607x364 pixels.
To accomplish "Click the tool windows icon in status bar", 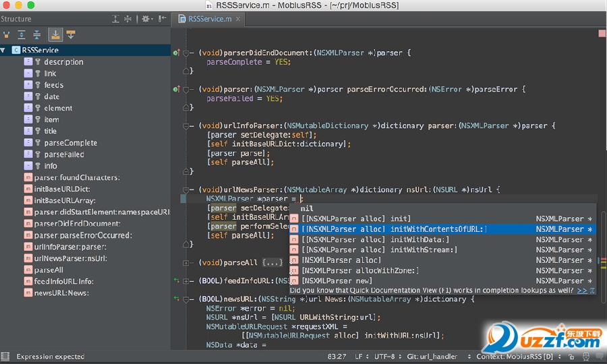I will click(5, 356).
